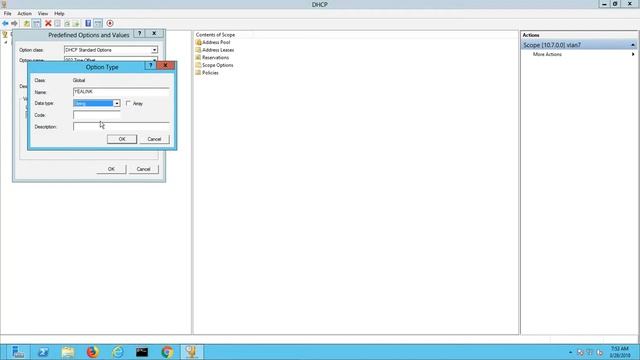Launch Internet Explorer from the taskbar
Viewport: 640px width, 360px height.
point(118,352)
